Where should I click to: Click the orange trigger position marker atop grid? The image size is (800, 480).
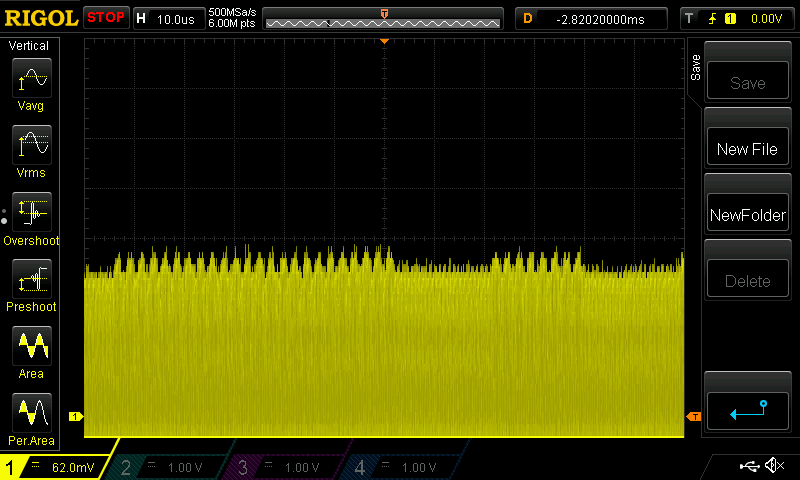tap(384, 41)
